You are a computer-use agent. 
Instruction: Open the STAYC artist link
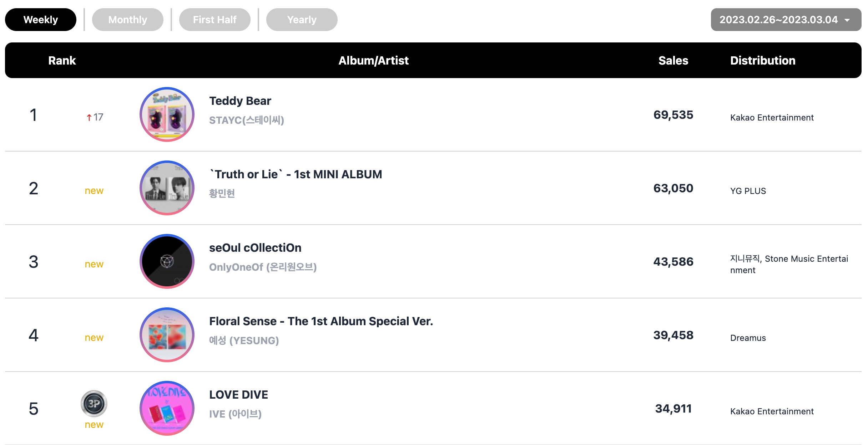[247, 120]
